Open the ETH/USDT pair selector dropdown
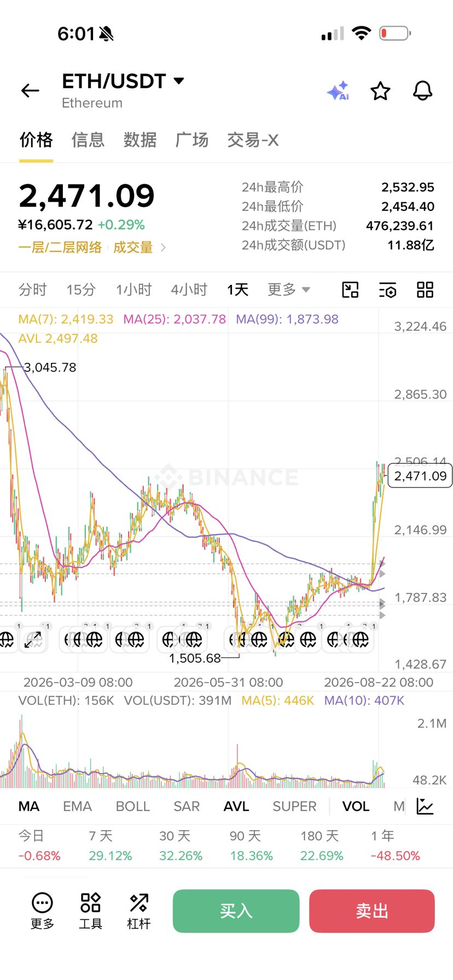453x980 pixels. [x=123, y=81]
